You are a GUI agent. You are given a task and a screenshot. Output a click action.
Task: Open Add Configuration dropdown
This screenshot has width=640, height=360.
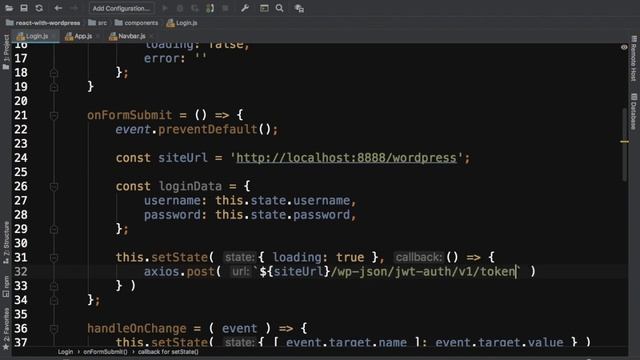tap(122, 8)
